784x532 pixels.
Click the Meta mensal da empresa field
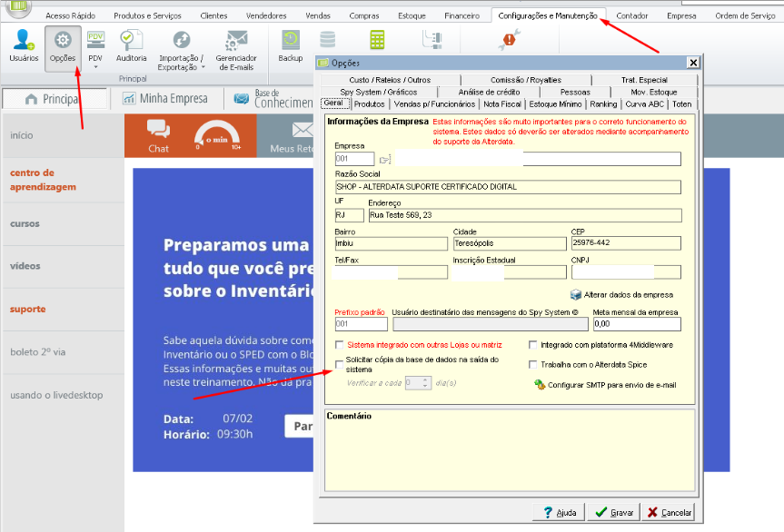point(637,324)
